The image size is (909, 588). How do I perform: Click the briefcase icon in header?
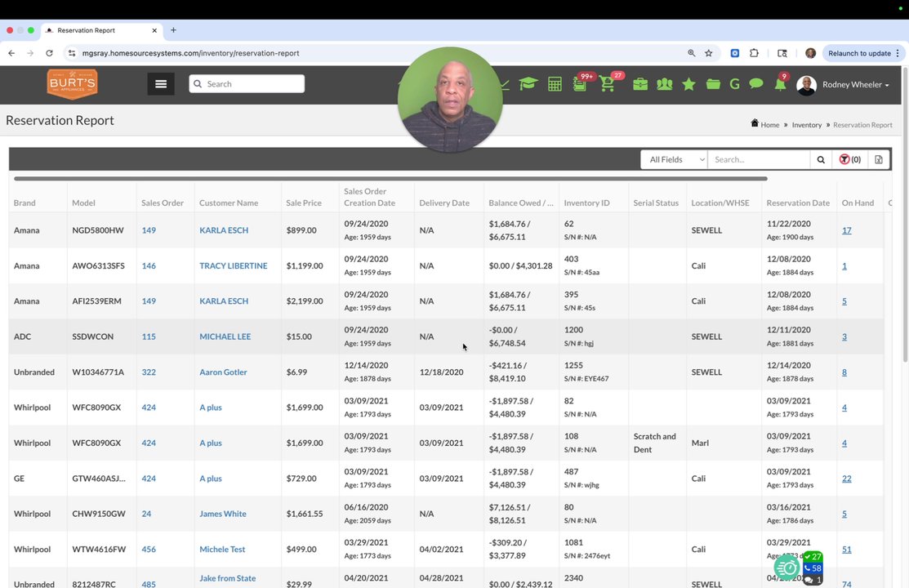(x=640, y=84)
